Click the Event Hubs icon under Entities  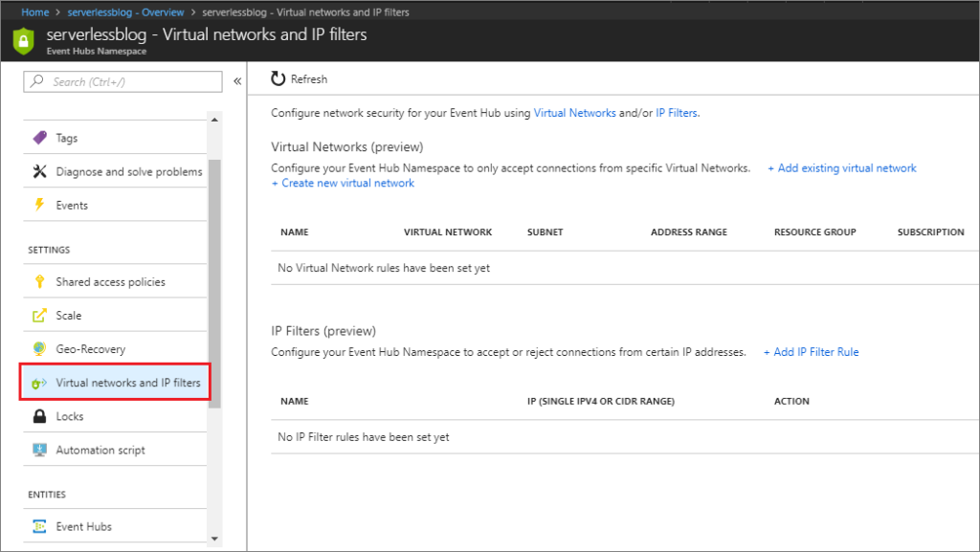click(x=39, y=526)
